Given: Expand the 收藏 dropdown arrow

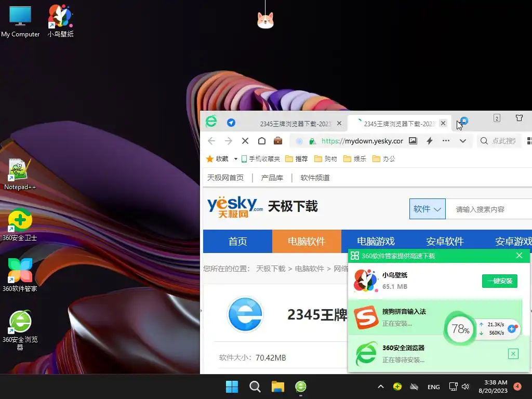Looking at the screenshot, I should (x=235, y=159).
